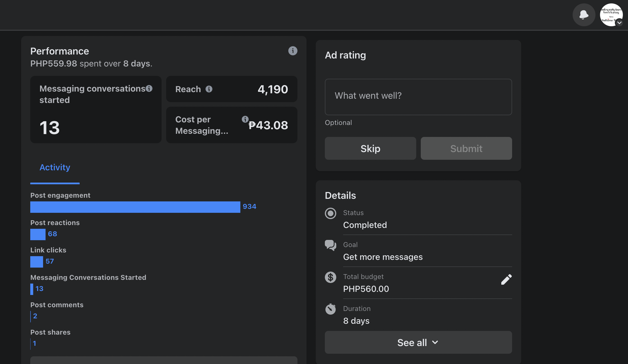Click the Total budget dollar icon

[x=331, y=277]
